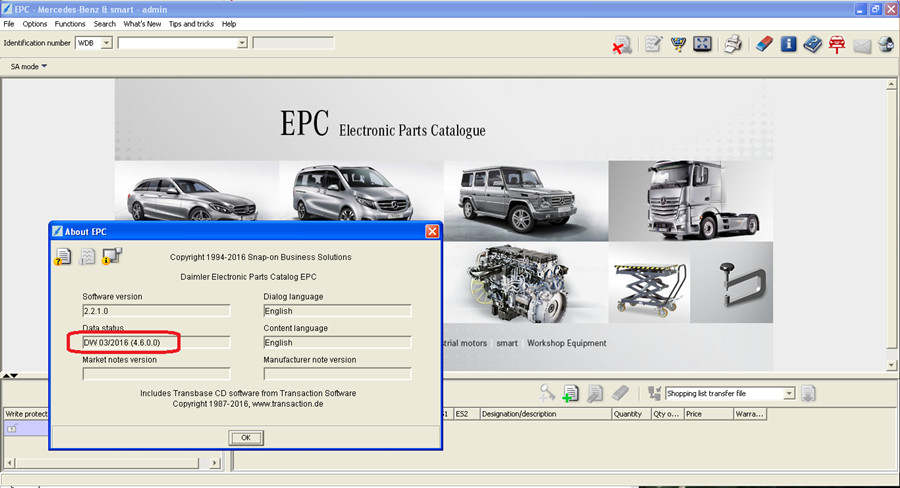Toggle the panel collapse arrows above Write protect column

pyautogui.click(x=10, y=375)
